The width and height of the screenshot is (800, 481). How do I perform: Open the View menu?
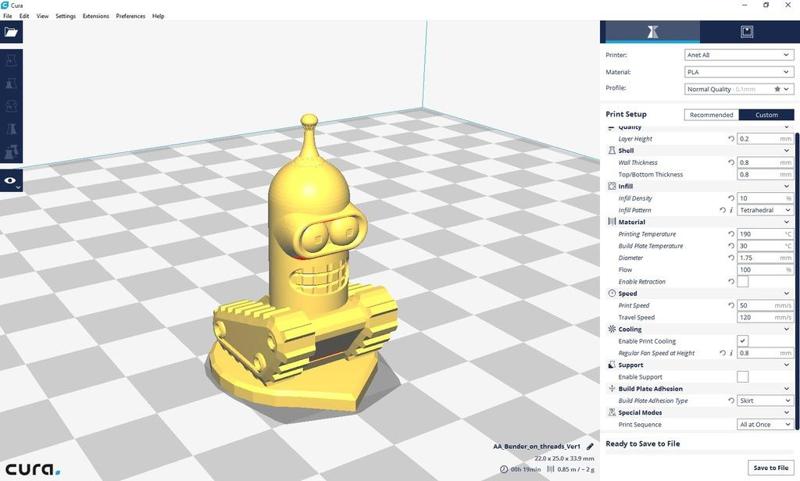point(42,16)
